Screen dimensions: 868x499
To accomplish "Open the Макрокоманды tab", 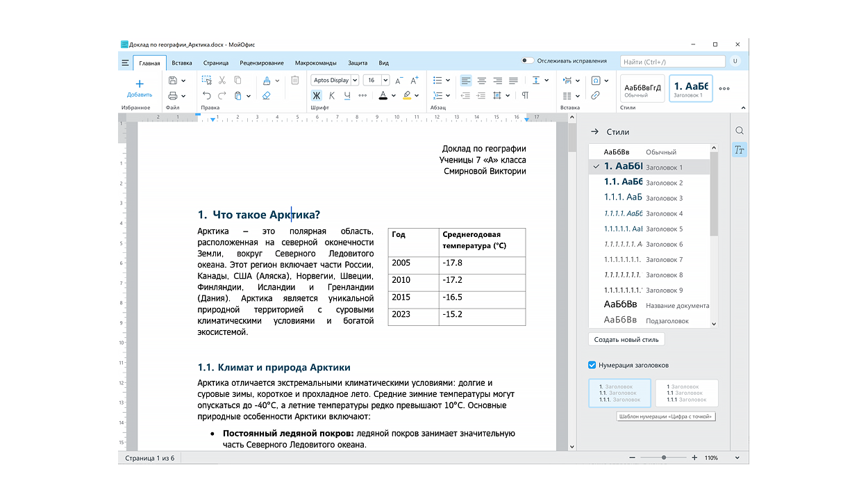I will tap(316, 63).
